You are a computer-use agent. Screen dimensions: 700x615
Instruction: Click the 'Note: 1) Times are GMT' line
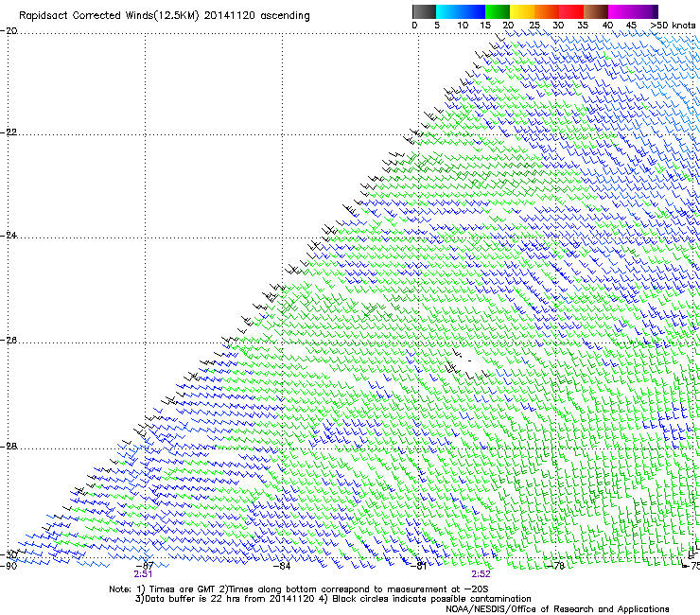298,589
